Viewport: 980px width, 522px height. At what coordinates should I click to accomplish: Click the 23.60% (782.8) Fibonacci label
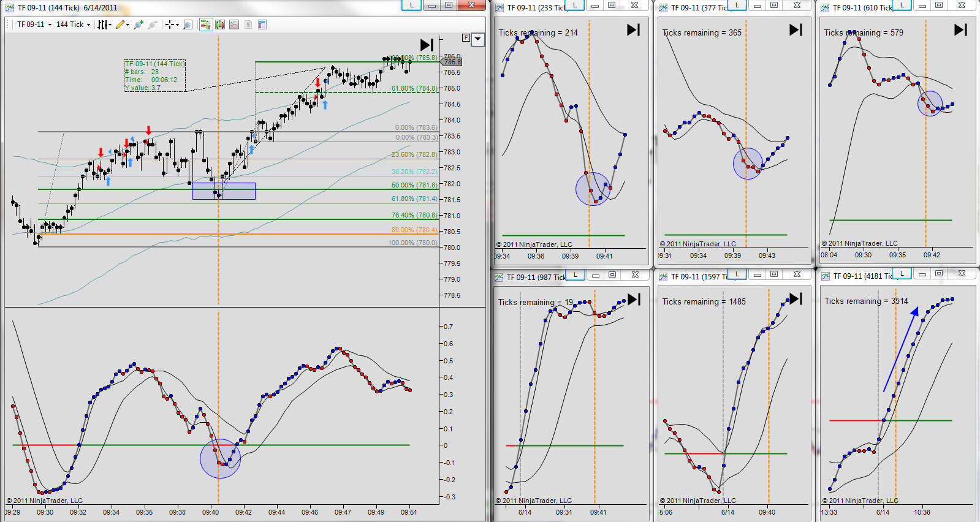tap(414, 155)
